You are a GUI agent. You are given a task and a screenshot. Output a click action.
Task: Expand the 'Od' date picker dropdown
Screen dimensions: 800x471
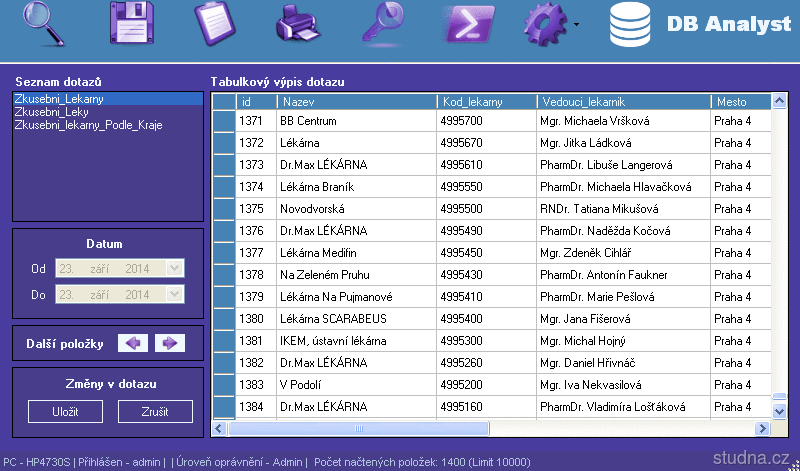[x=175, y=268]
